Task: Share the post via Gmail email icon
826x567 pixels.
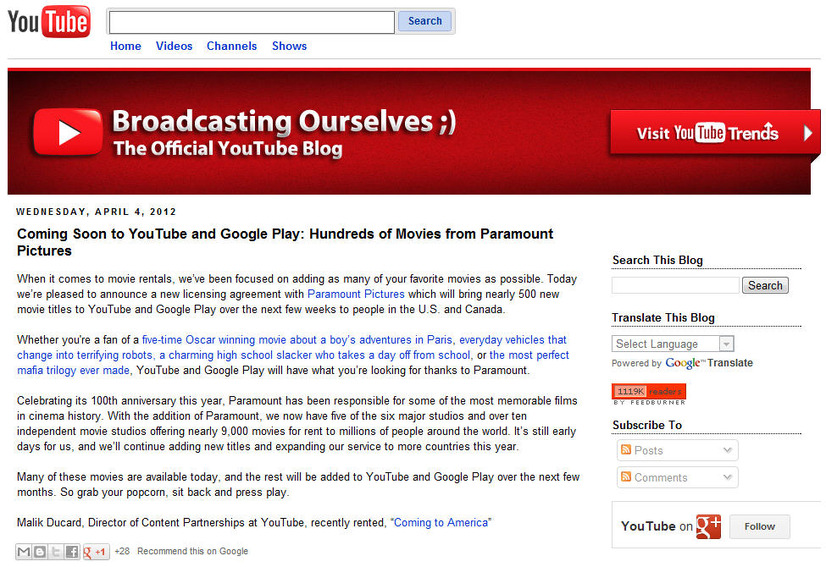Action: pyautogui.click(x=24, y=551)
